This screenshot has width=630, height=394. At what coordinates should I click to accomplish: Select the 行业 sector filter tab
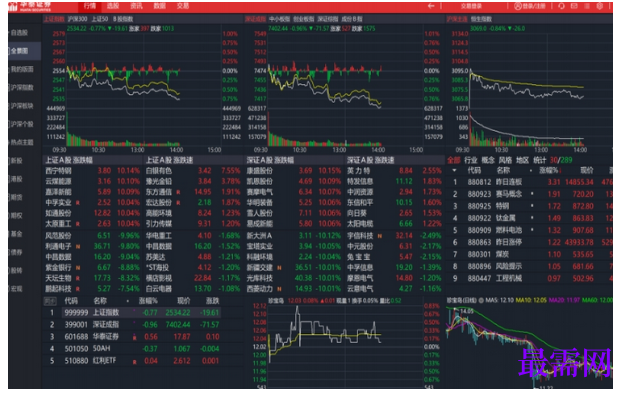[x=470, y=160]
